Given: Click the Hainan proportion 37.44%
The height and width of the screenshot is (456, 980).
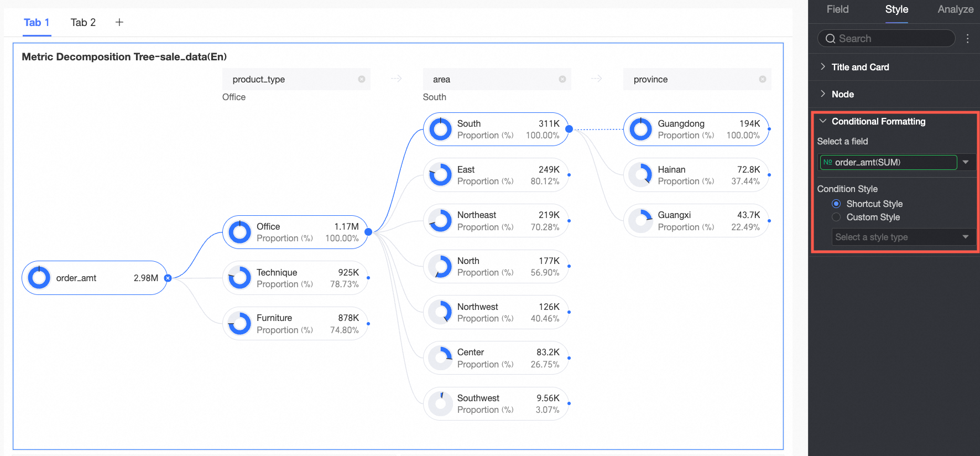Looking at the screenshot, I should point(746,181).
